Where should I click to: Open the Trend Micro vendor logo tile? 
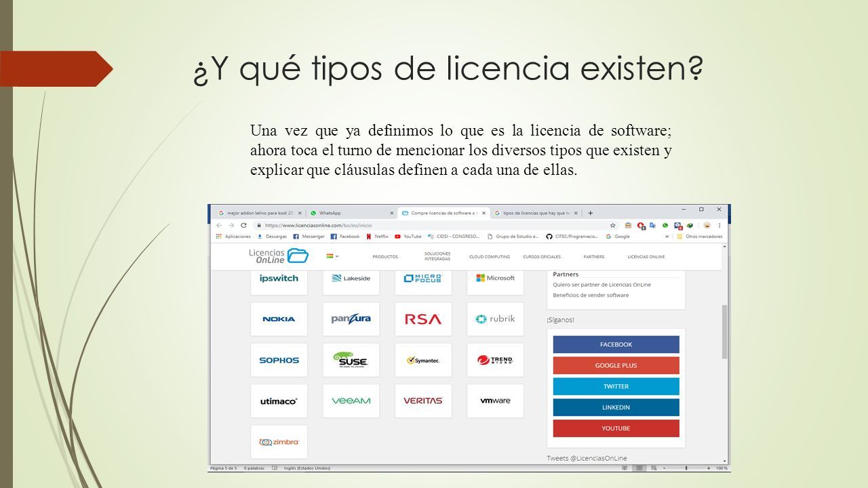[x=495, y=360]
